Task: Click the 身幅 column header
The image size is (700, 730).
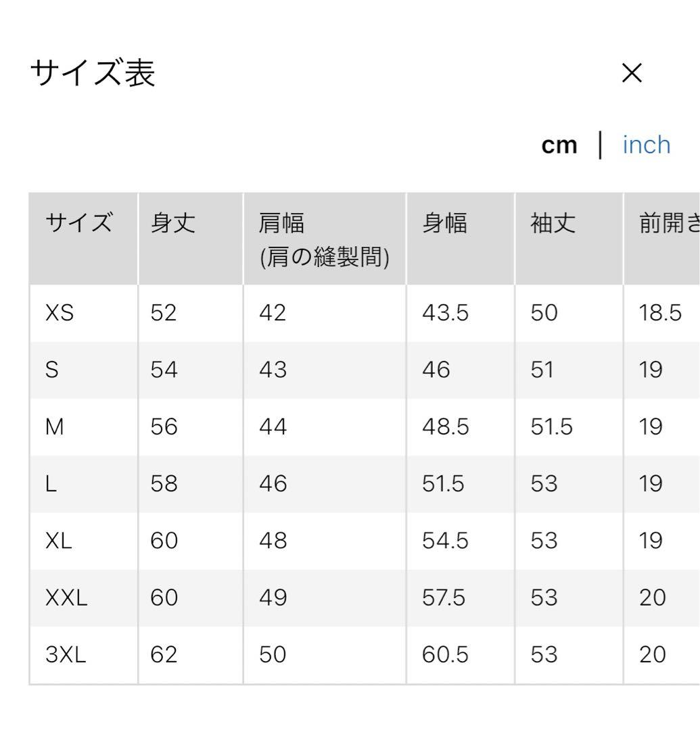Action: (x=444, y=224)
